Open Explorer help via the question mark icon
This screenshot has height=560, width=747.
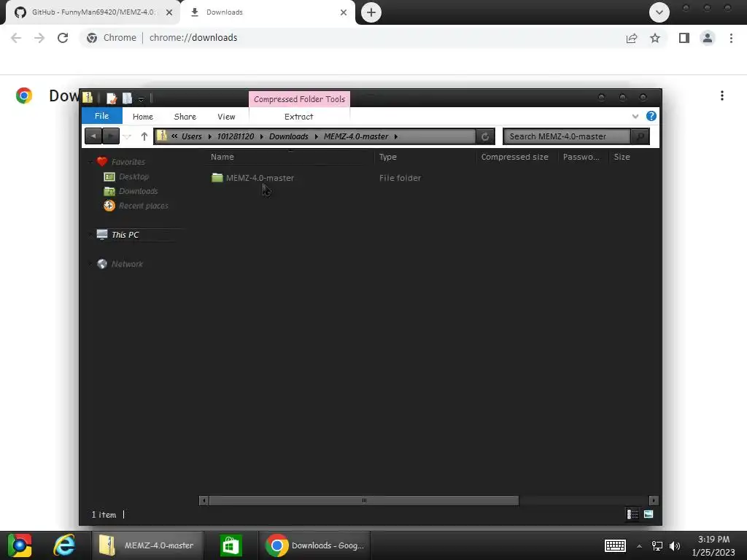(x=651, y=116)
